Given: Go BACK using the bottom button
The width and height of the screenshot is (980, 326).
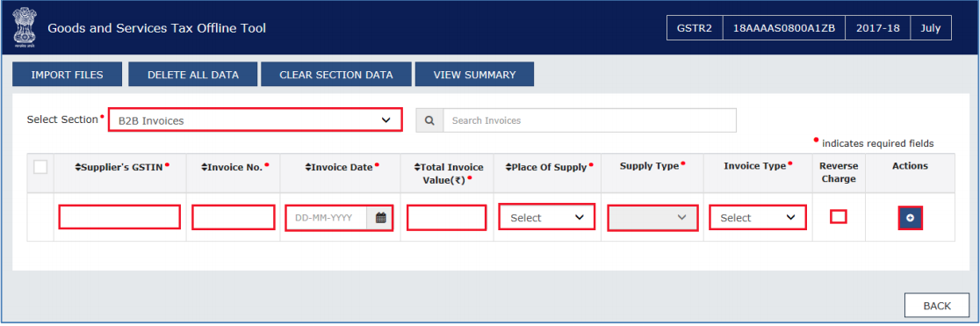Looking at the screenshot, I should click(937, 306).
